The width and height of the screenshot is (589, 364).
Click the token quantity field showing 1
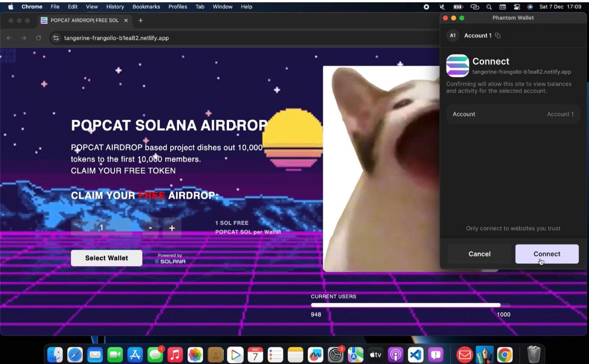pyautogui.click(x=102, y=227)
